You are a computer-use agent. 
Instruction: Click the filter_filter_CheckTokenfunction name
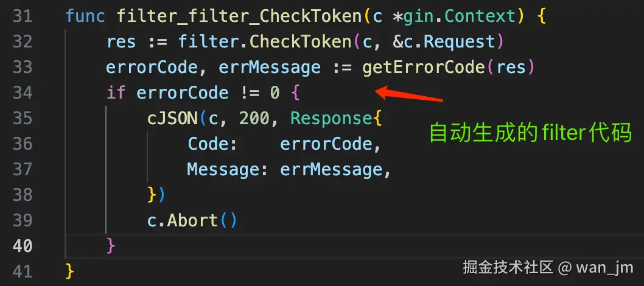pos(239,17)
